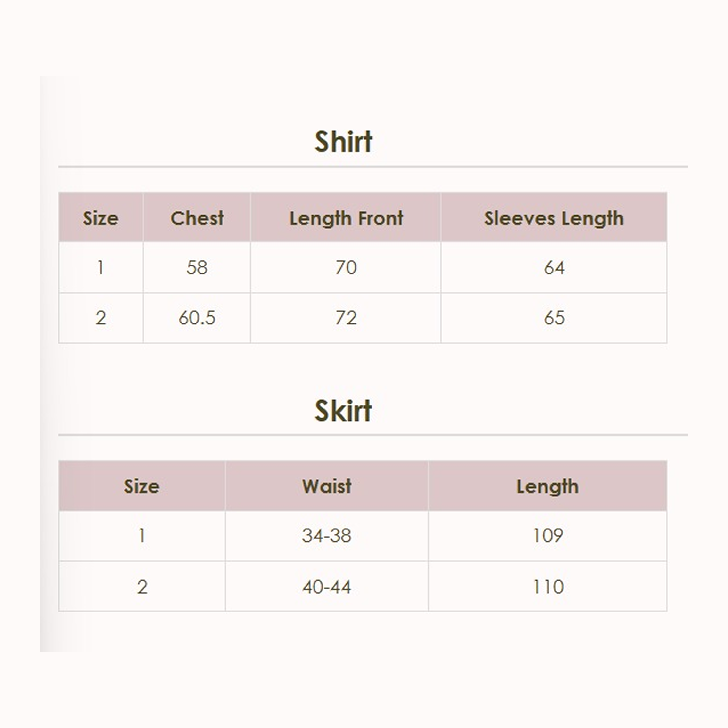This screenshot has width=728, height=728.
Task: Click the Sleeves Length column header
Action: click(x=554, y=218)
